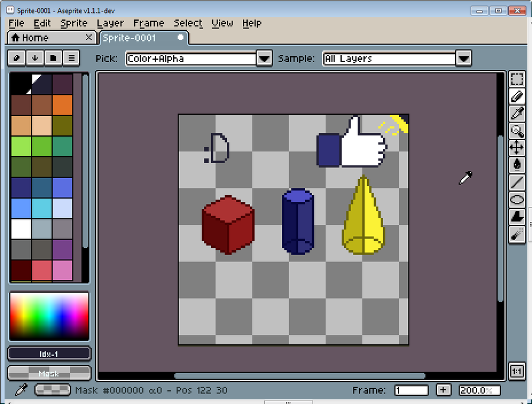Switch to the Sprite-0001 tab
This screenshot has width=532, height=404.
point(144,38)
